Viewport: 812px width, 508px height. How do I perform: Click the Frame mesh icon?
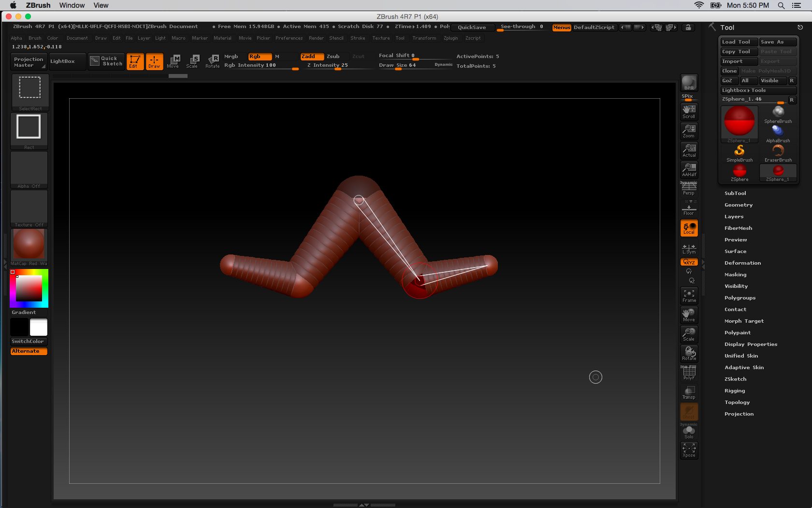point(689,296)
